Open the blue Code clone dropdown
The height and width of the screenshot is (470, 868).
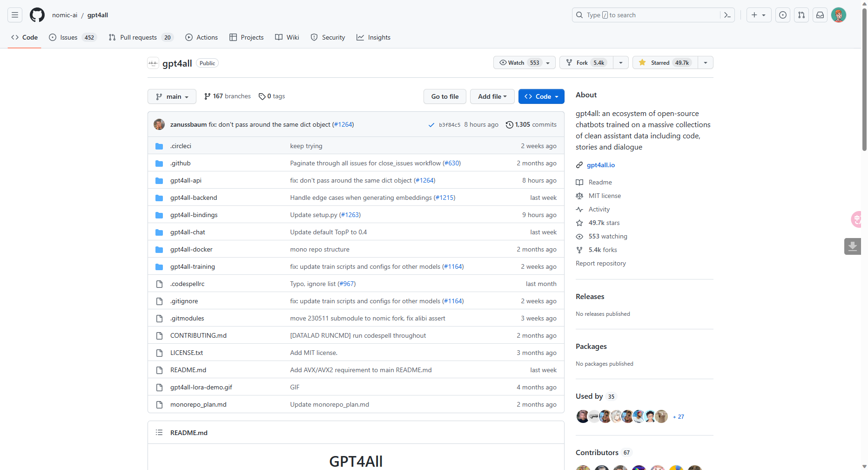tap(541, 96)
